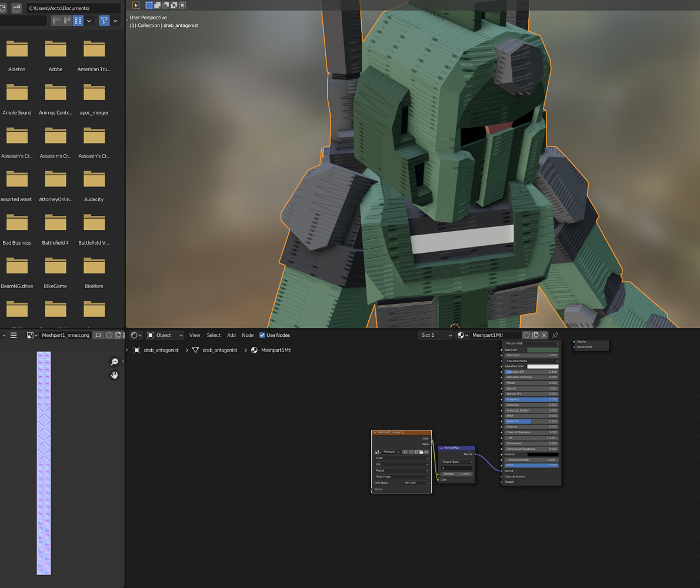
Task: Unlink the image from the image texture node
Action: tap(426, 452)
